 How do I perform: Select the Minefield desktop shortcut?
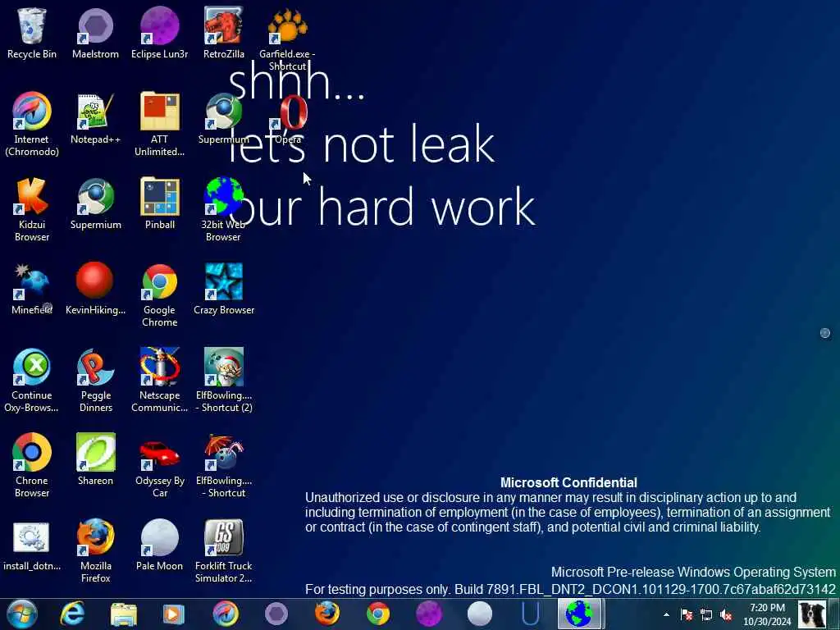click(x=32, y=290)
